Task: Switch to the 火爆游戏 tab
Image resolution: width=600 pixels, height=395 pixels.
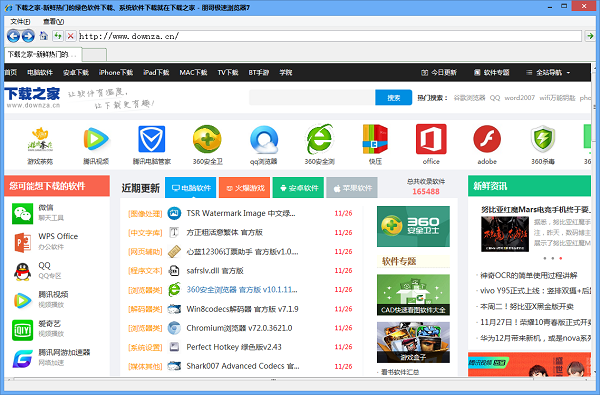Action: [245, 188]
